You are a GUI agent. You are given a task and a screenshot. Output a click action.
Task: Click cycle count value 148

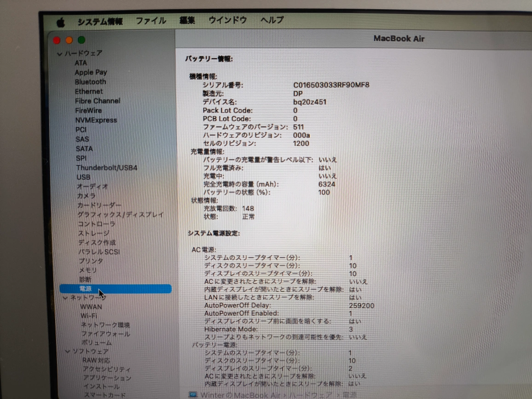(x=248, y=209)
